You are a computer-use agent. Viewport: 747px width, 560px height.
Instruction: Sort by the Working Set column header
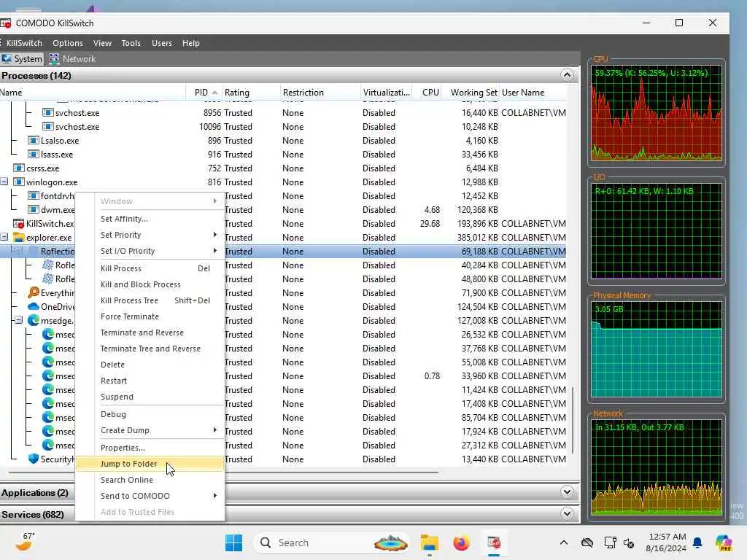click(471, 93)
